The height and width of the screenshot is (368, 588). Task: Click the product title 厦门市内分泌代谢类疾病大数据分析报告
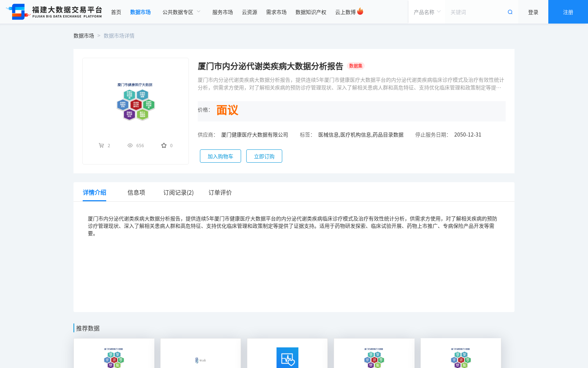coord(270,66)
